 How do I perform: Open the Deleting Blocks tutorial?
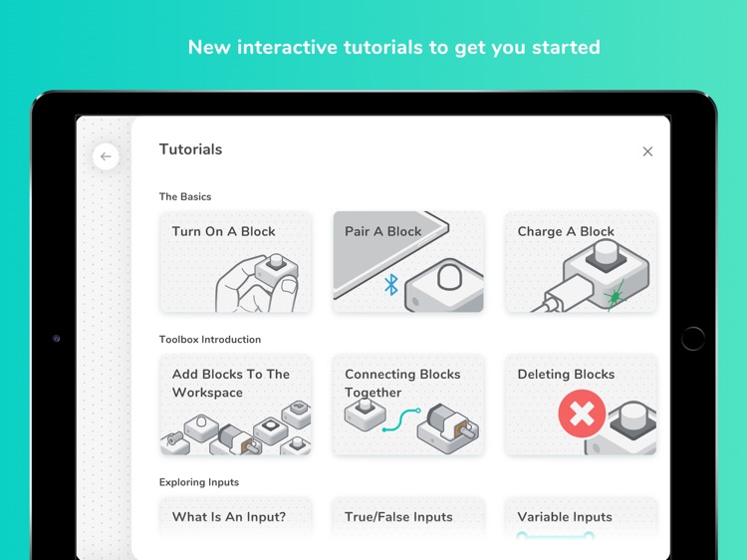(582, 405)
